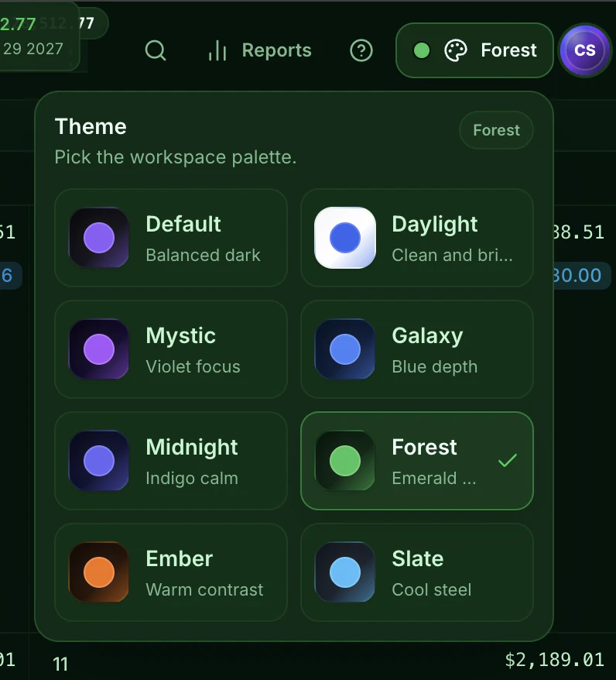Open the Reports section

coord(260,50)
